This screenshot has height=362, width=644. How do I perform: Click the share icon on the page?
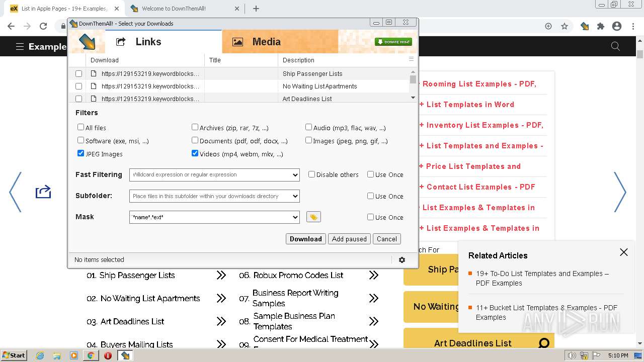coord(43,192)
